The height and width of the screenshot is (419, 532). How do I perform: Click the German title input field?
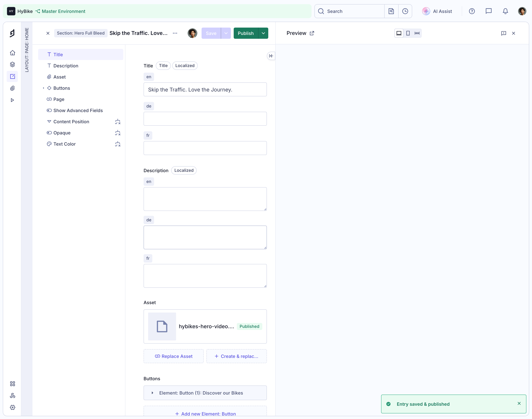[205, 119]
